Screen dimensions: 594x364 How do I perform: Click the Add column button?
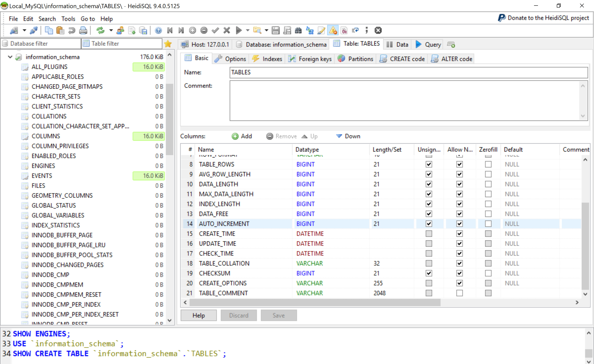pyautogui.click(x=242, y=136)
